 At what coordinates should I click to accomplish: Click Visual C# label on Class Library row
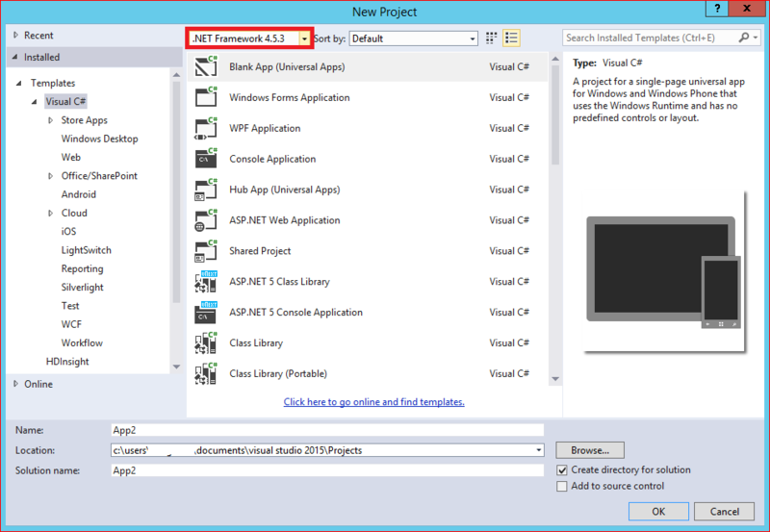(x=509, y=342)
